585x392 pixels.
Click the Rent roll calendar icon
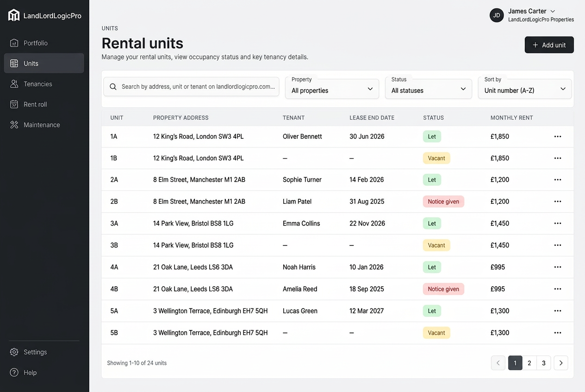tap(14, 104)
